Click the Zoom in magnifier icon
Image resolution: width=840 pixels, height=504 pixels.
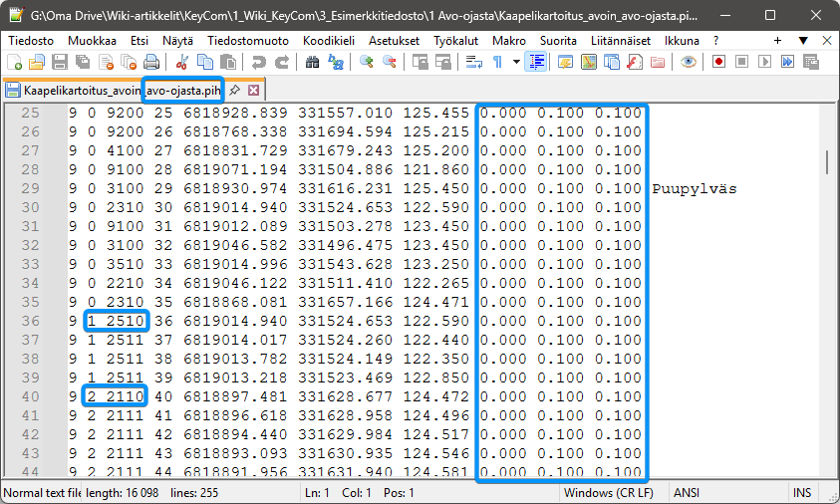[367, 62]
